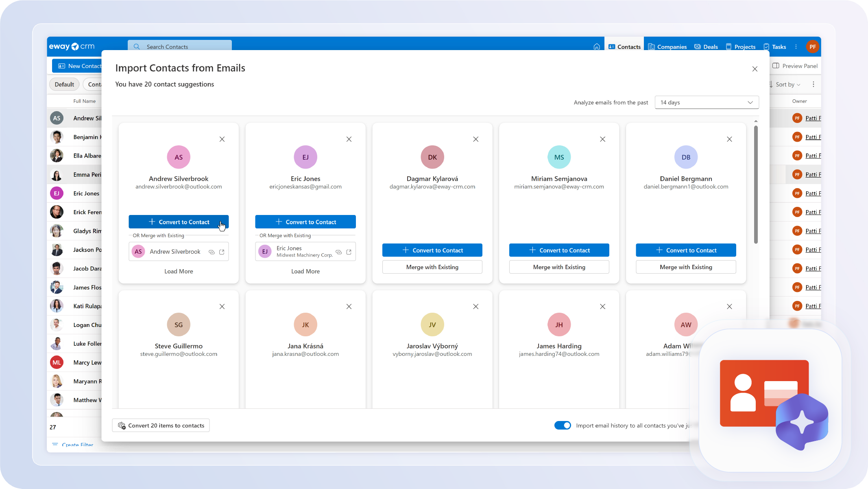Viewport: 868px width, 489px height.
Task: Open the 14 days period dropdown
Action: click(x=707, y=103)
